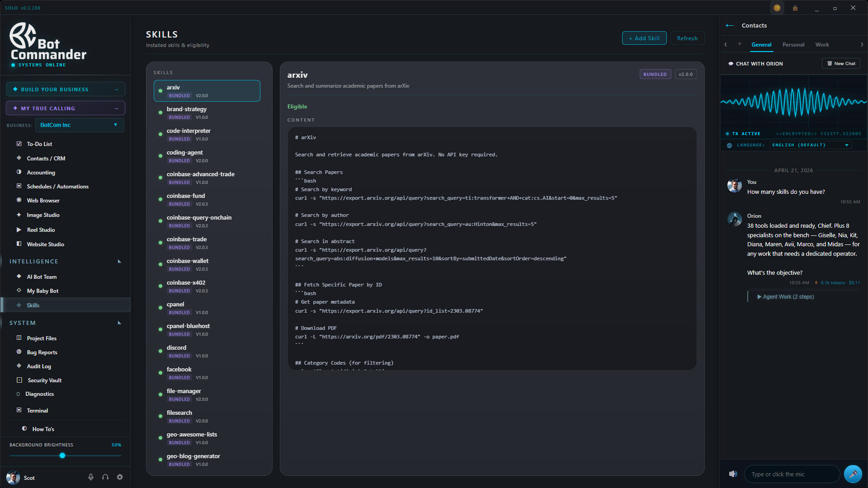The height and width of the screenshot is (488, 868).
Task: Click the Web Browser icon
Action: click(19, 200)
